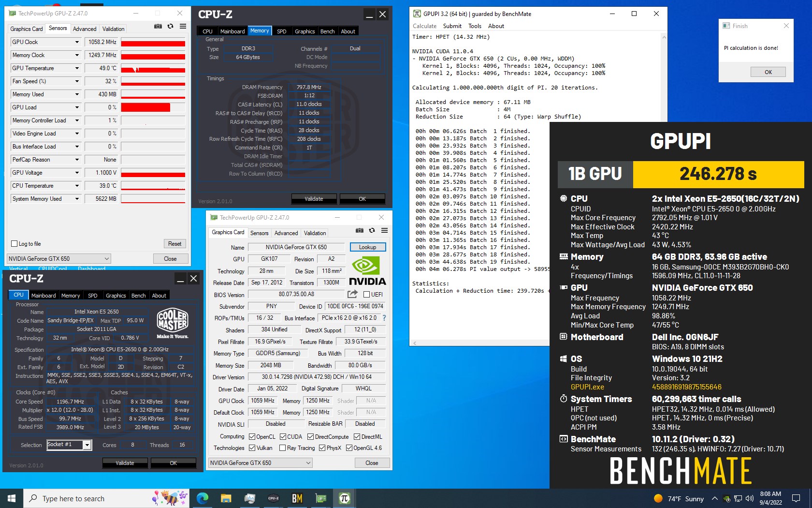Viewport: 812px width, 508px height.
Task: Open Microsoft Edge from taskbar
Action: click(x=203, y=498)
